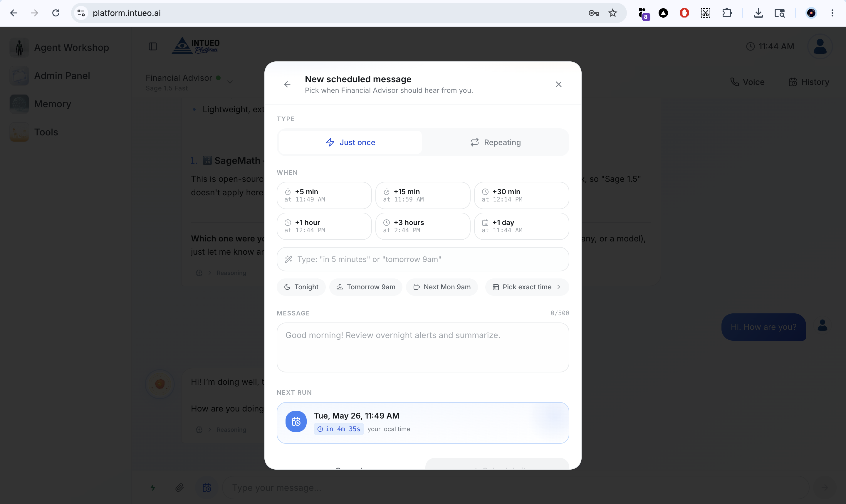Click the scheduled message calendar icon in chat bar
Viewport: 846px width, 504px height.
tap(207, 488)
